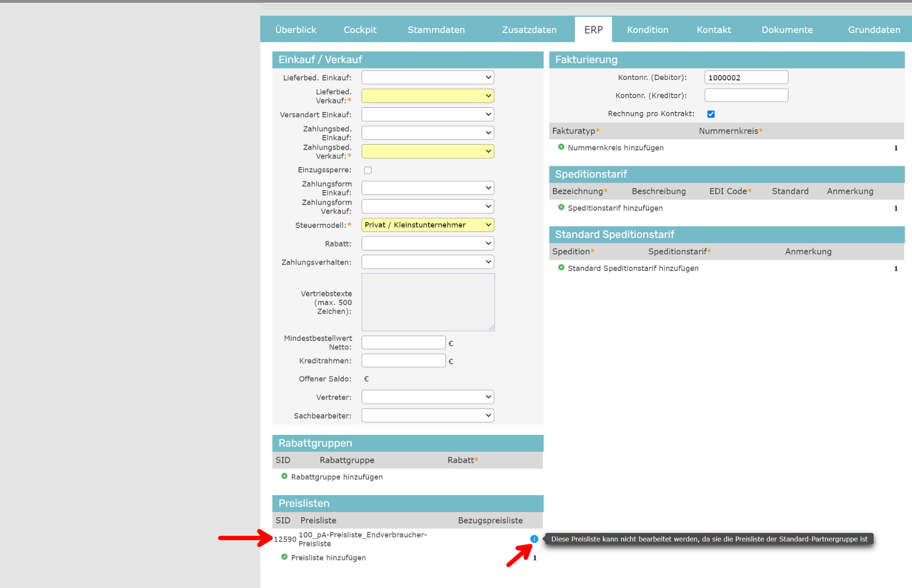This screenshot has width=912, height=588.
Task: Click the Rabattgruppe hinzufügen link
Action: point(337,477)
